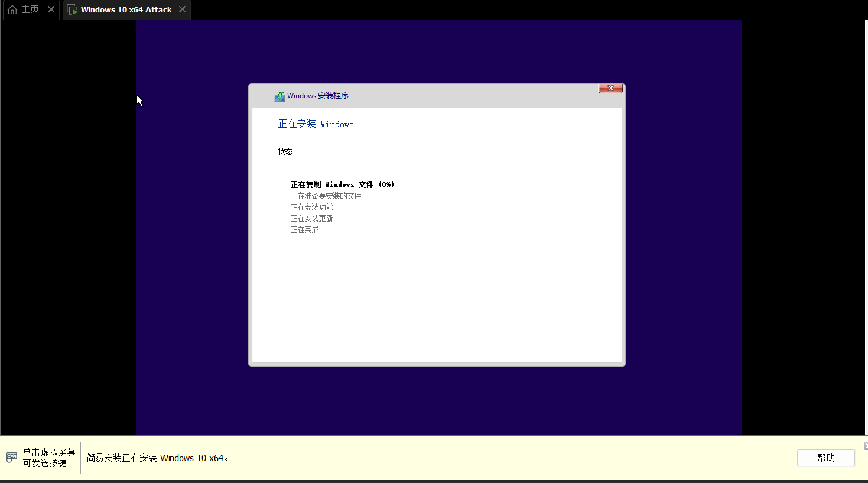Screen dimensions: 868x483
Task: Close the Windows 安装程序 dialog with red X
Action: pos(610,88)
